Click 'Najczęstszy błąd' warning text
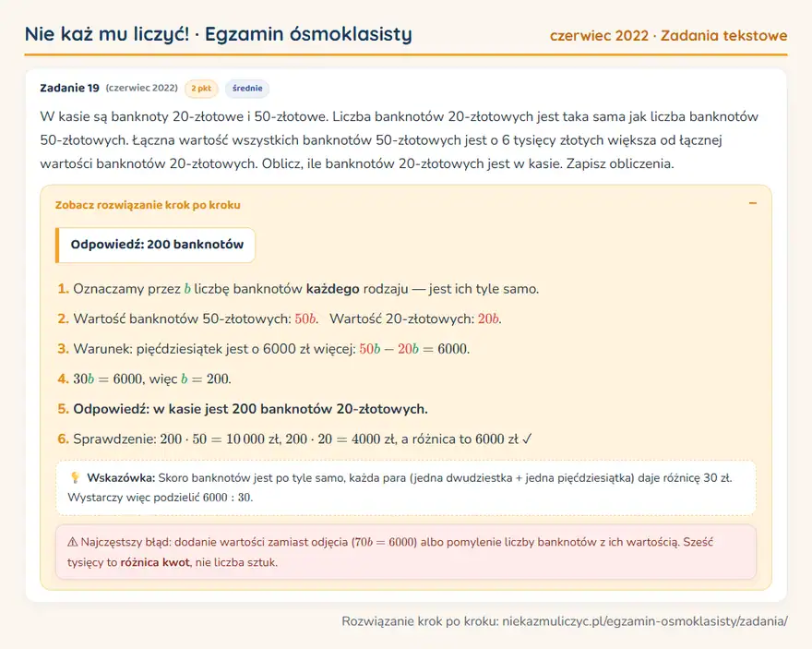 125,542
